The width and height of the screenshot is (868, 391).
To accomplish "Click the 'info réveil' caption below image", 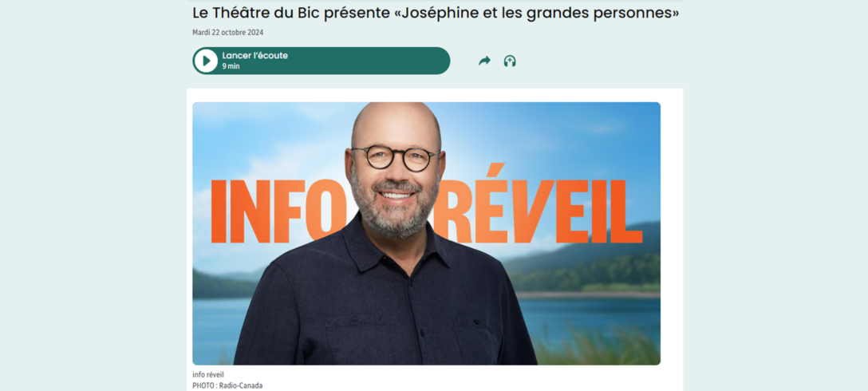I will [x=208, y=375].
